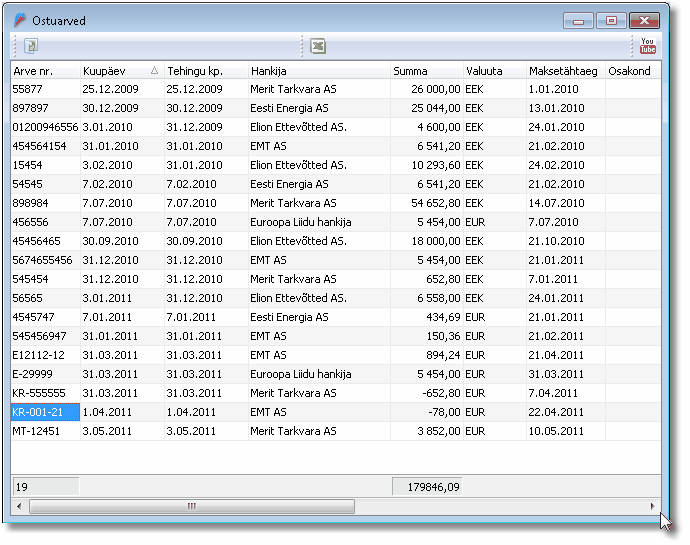Select invoice number 897897
This screenshot has height=545, width=690.
[x=45, y=108]
